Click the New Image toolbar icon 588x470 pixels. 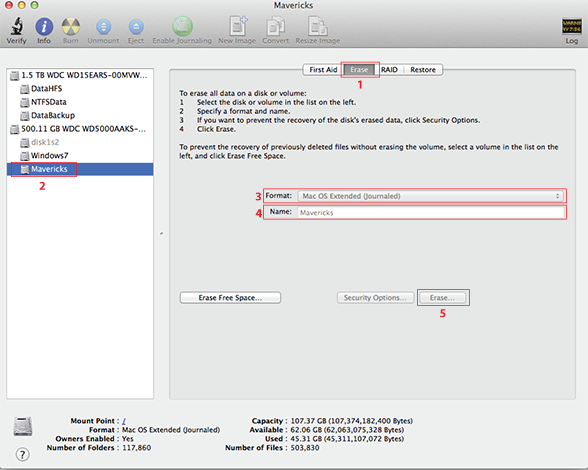(237, 26)
